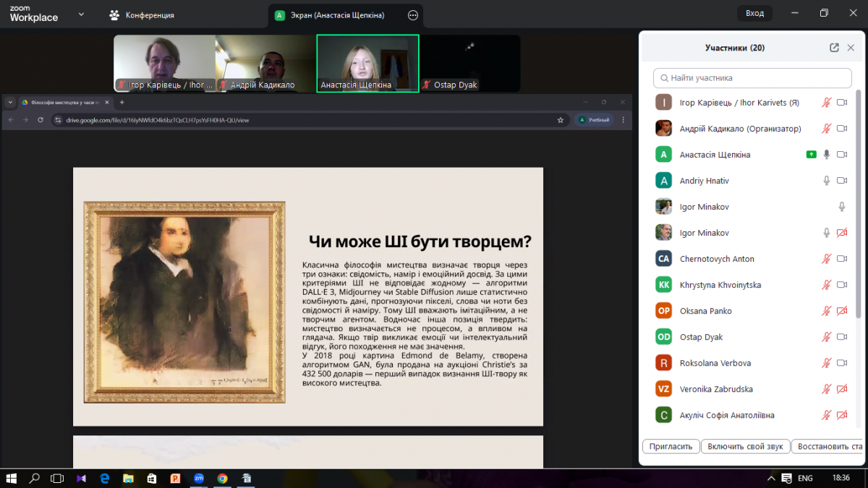Click the microphone icon for Andriy Hnativ

pos(826,181)
